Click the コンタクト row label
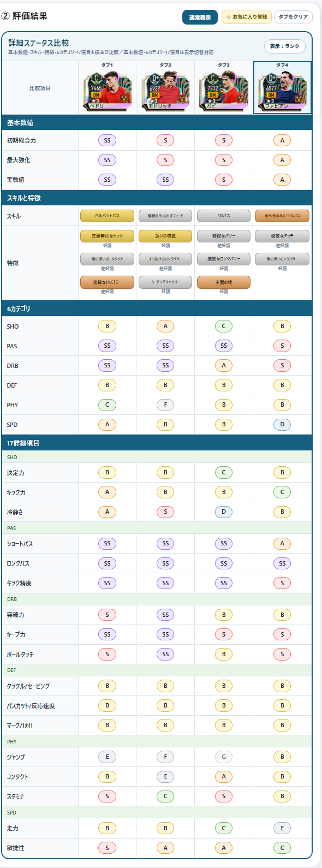 [18, 777]
